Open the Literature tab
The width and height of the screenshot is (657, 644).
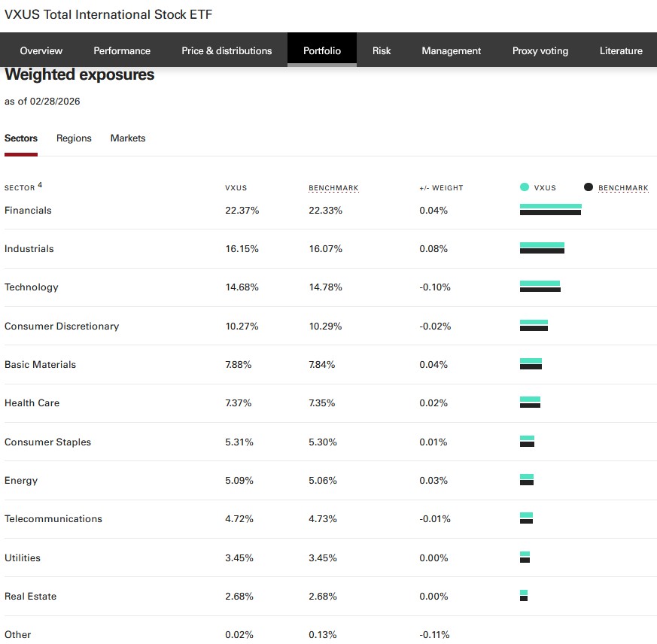click(x=621, y=50)
